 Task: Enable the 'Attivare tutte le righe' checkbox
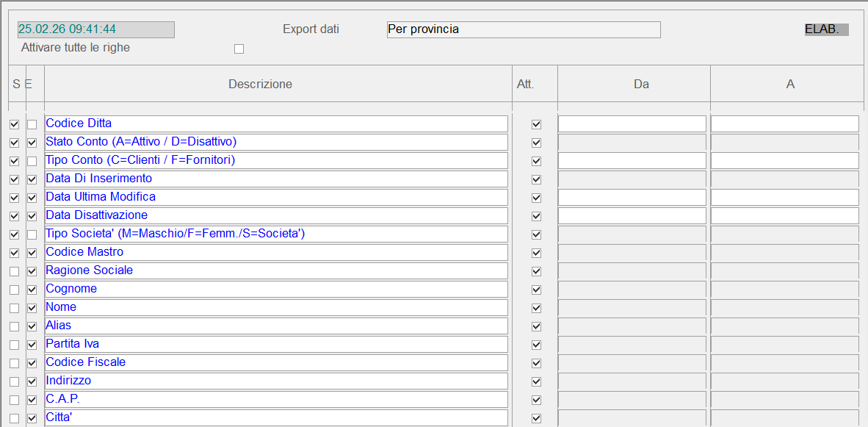tap(239, 49)
